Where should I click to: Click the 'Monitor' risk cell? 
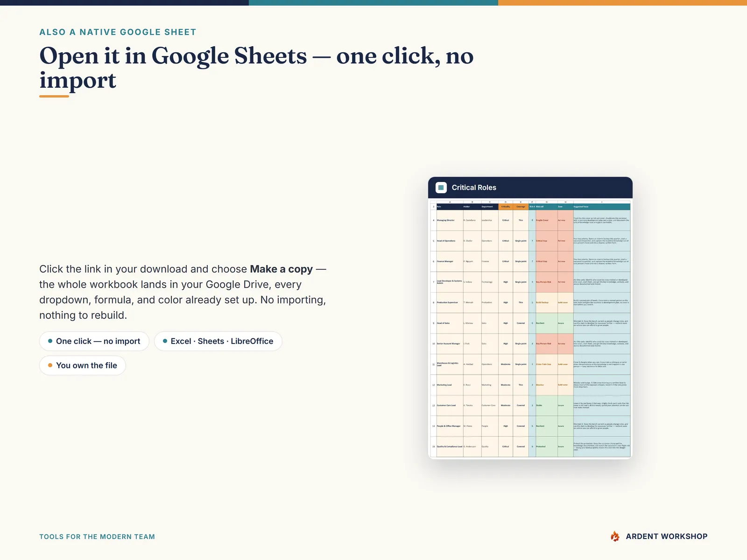546,385
